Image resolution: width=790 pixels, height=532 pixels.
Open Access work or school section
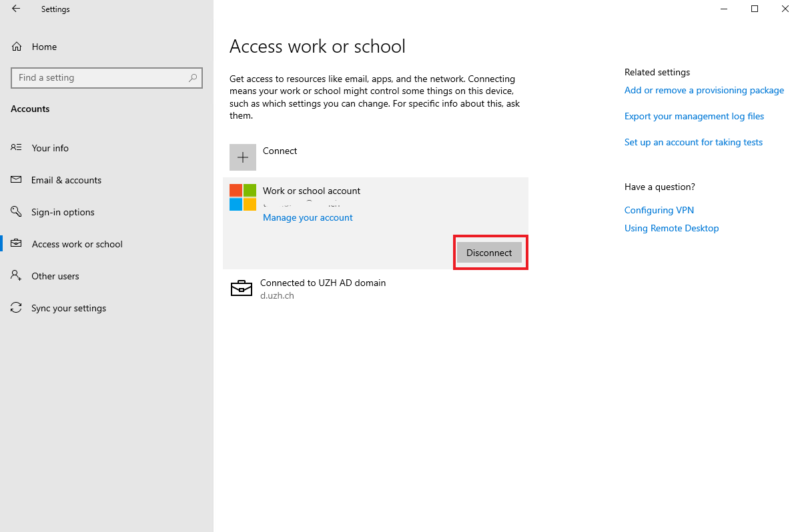point(77,244)
